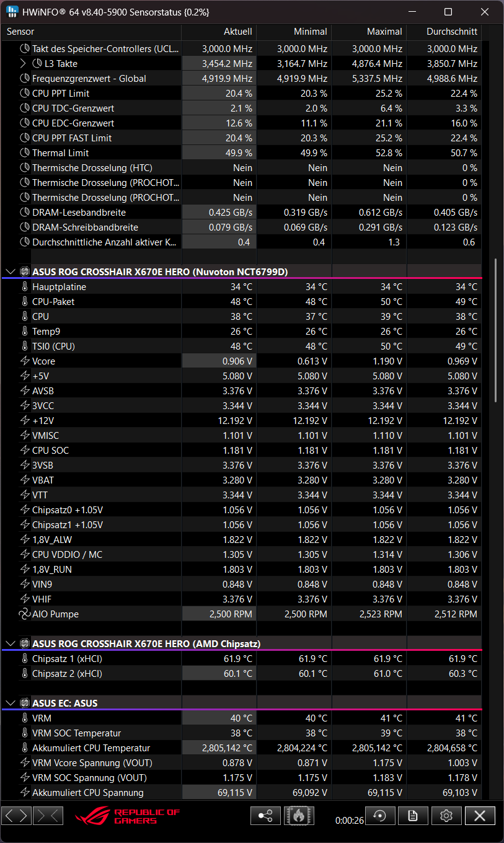Select the 1,8V_ALW row label

[52, 540]
